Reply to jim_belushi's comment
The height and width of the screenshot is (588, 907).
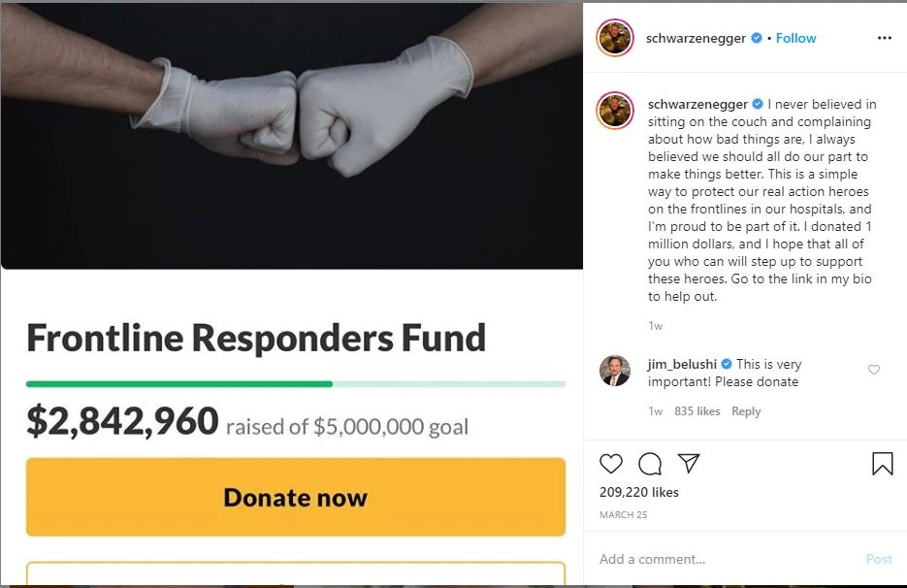tap(746, 411)
